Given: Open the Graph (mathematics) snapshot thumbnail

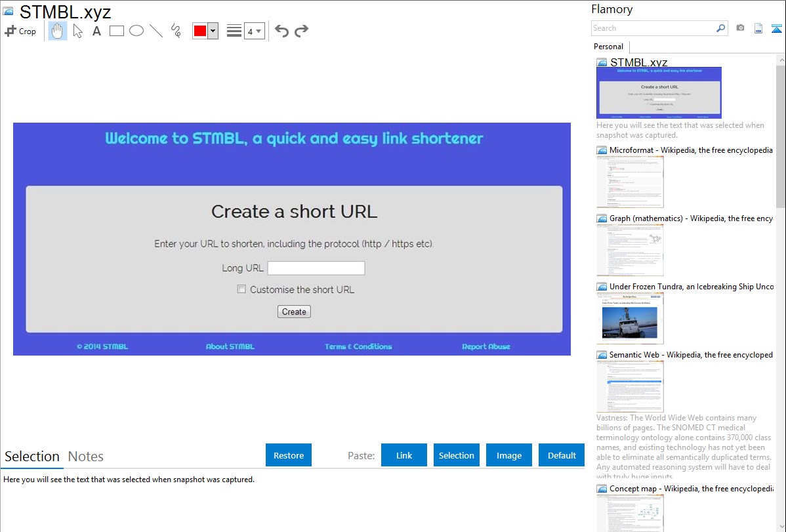Looking at the screenshot, I should point(630,250).
